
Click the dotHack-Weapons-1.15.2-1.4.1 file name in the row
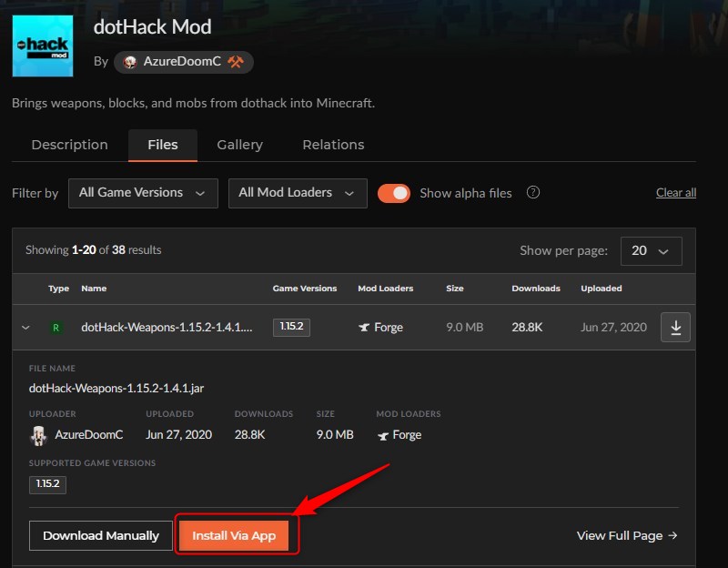[167, 328]
